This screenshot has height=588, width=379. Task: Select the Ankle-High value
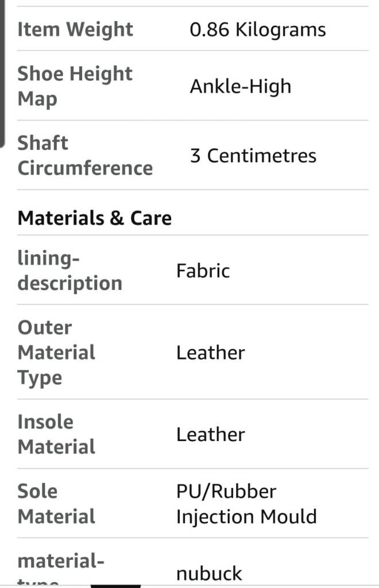click(241, 87)
